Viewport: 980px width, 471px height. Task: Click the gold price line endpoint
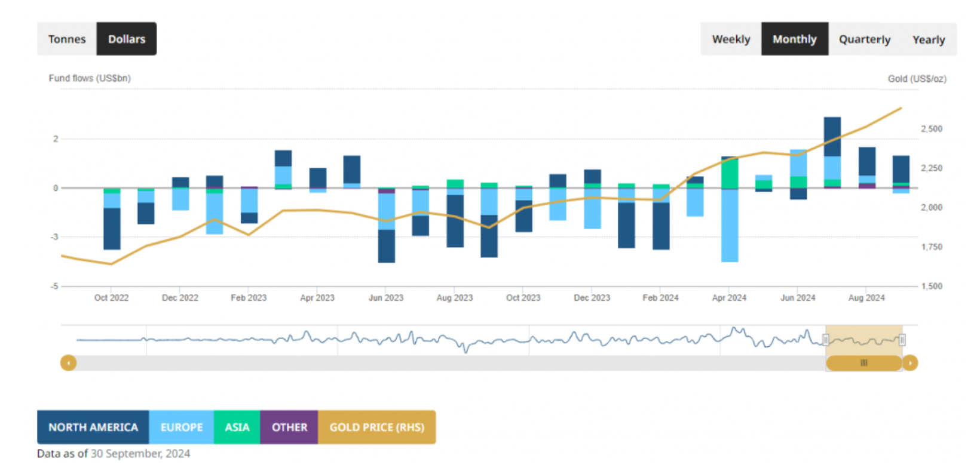[x=901, y=109]
